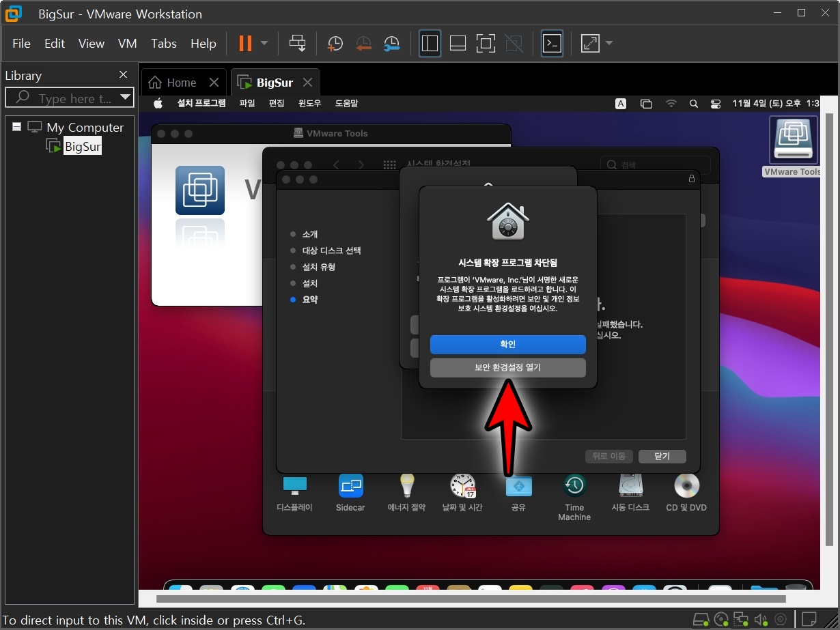This screenshot has height=630, width=840.
Task: Open the 설치 프로그램 menu
Action: (x=201, y=104)
